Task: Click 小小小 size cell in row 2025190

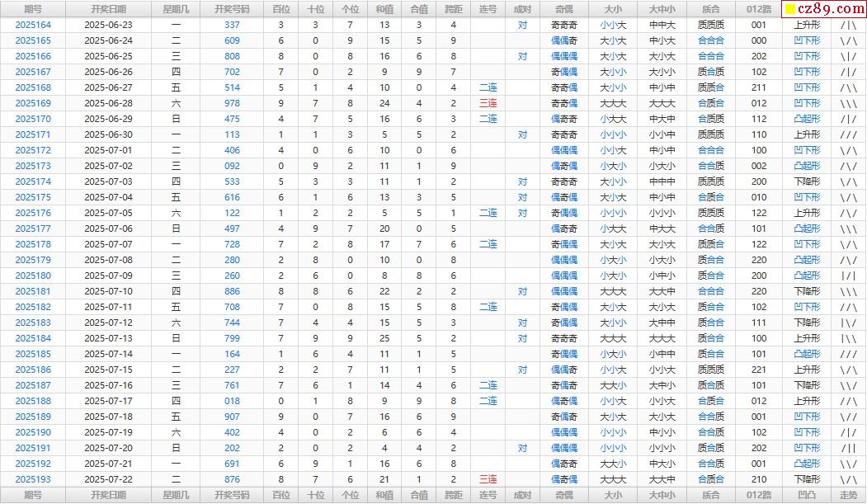Action: click(x=613, y=433)
